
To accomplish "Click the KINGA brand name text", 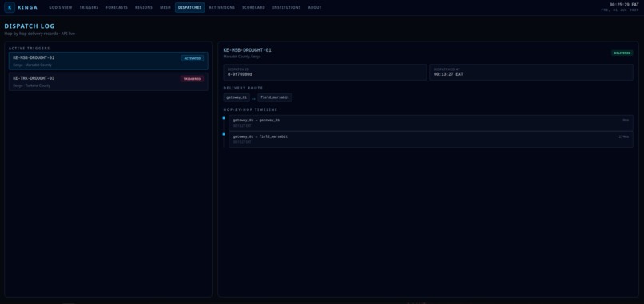I will pos(27,7).
